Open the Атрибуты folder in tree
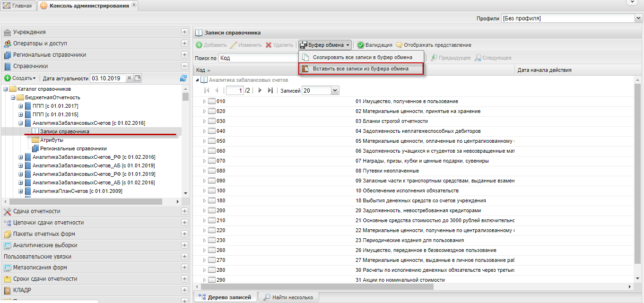 point(51,140)
